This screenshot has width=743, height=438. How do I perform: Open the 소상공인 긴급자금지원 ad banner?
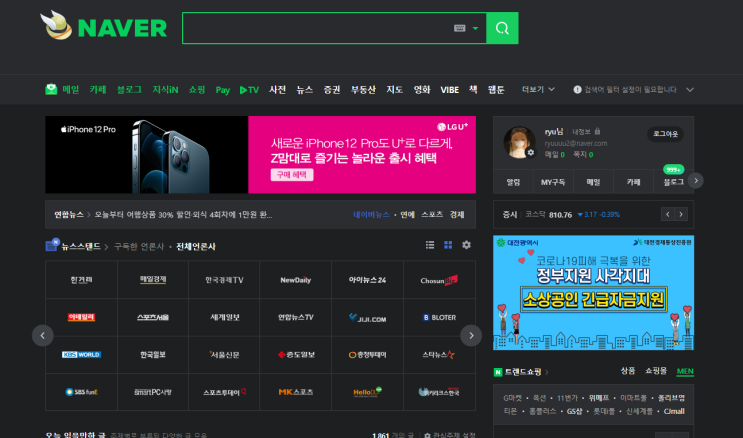click(593, 292)
